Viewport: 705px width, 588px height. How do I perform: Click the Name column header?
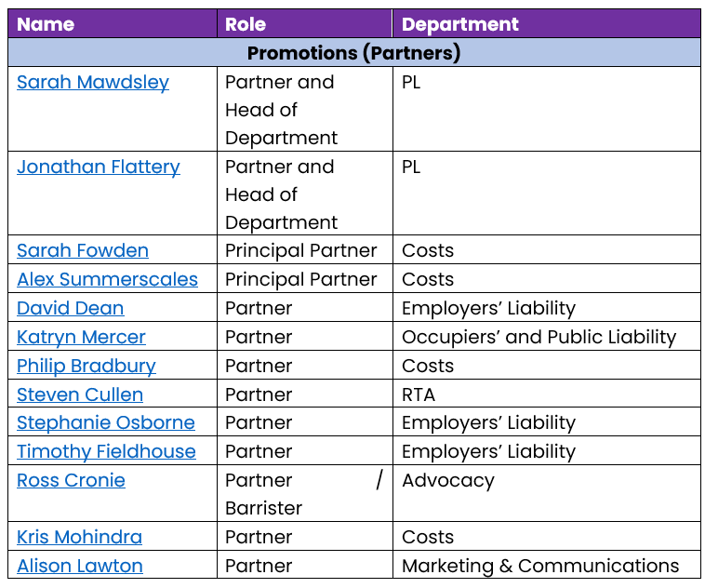[x=45, y=24]
